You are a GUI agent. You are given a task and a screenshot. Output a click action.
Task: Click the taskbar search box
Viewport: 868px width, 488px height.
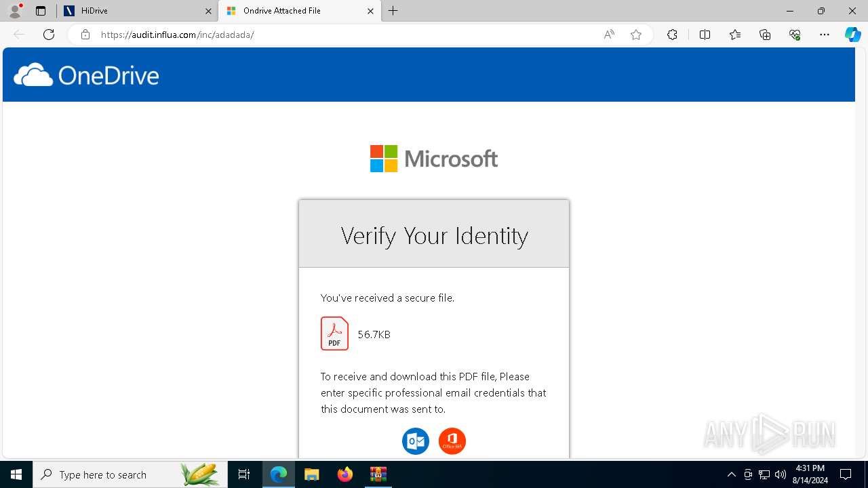(130, 474)
